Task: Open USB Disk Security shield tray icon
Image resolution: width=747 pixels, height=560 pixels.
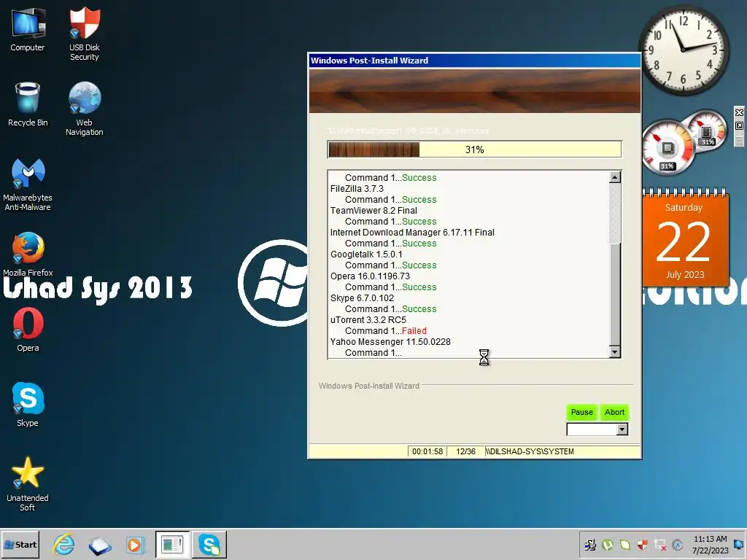Action: pyautogui.click(x=642, y=544)
